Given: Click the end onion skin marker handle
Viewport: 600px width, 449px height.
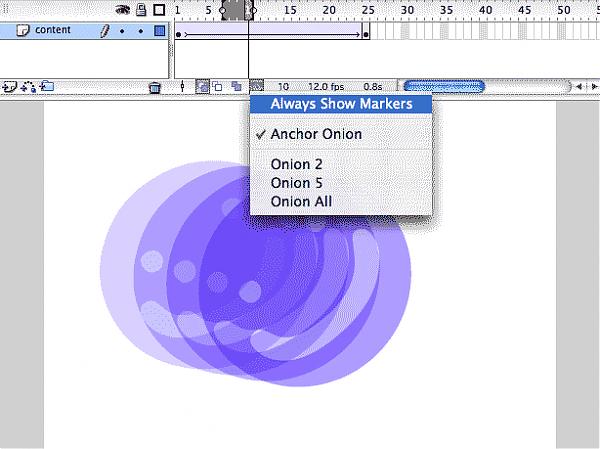Looking at the screenshot, I should [x=253, y=10].
